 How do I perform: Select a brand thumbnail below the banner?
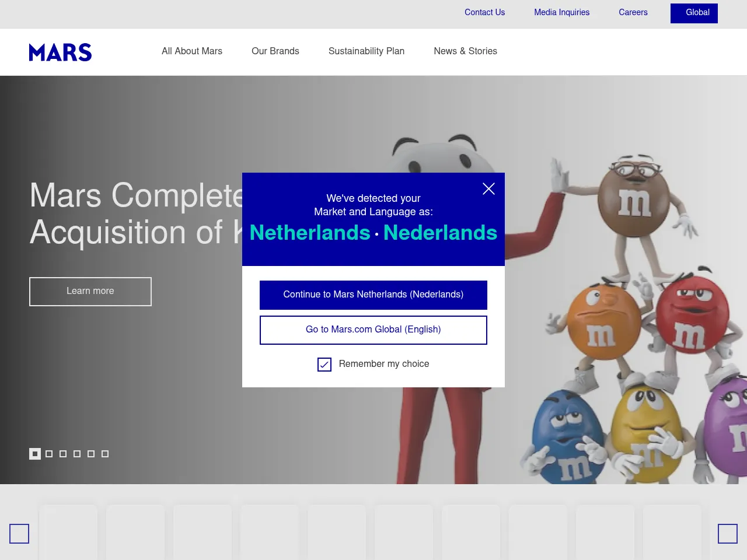tap(68, 533)
